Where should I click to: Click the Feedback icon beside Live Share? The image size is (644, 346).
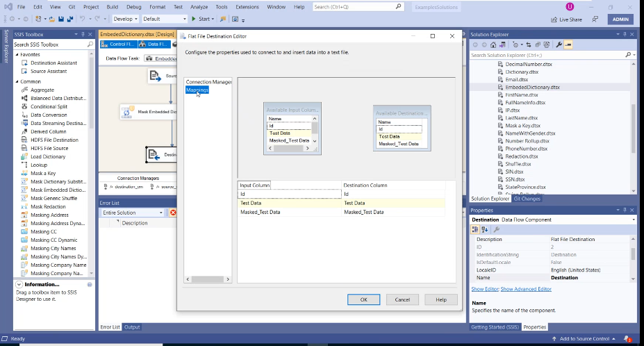[595, 19]
